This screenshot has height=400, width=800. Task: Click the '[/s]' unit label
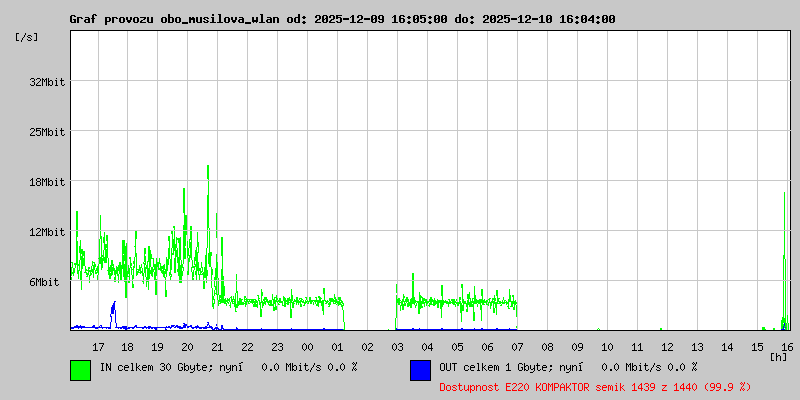27,37
